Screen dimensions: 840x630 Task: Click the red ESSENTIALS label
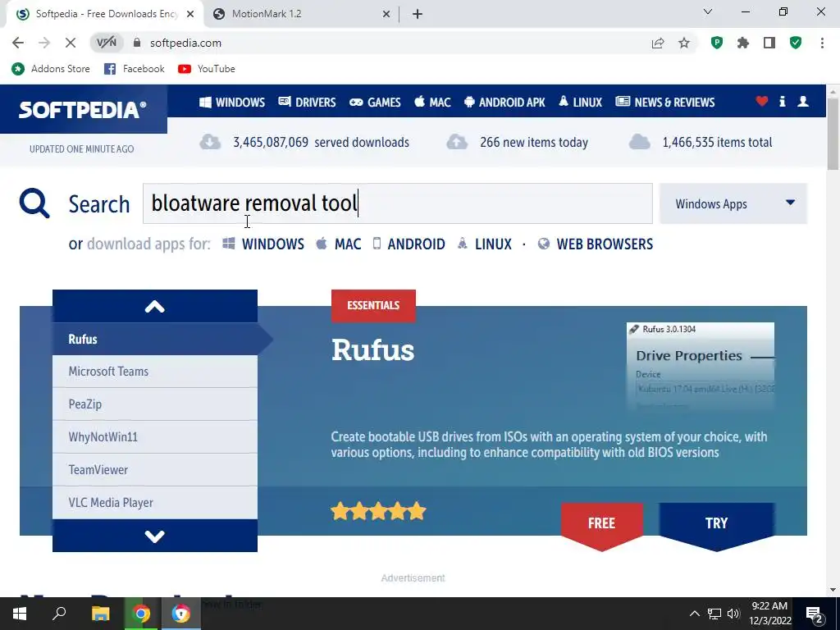(x=373, y=305)
